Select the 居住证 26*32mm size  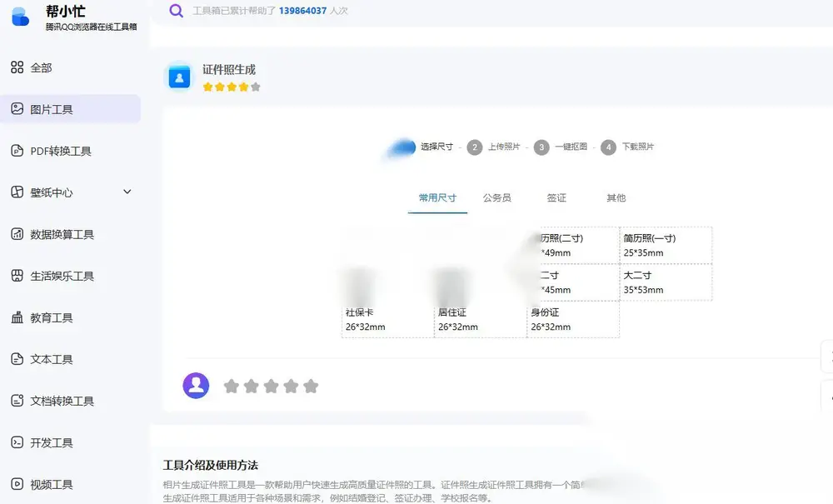(x=481, y=319)
